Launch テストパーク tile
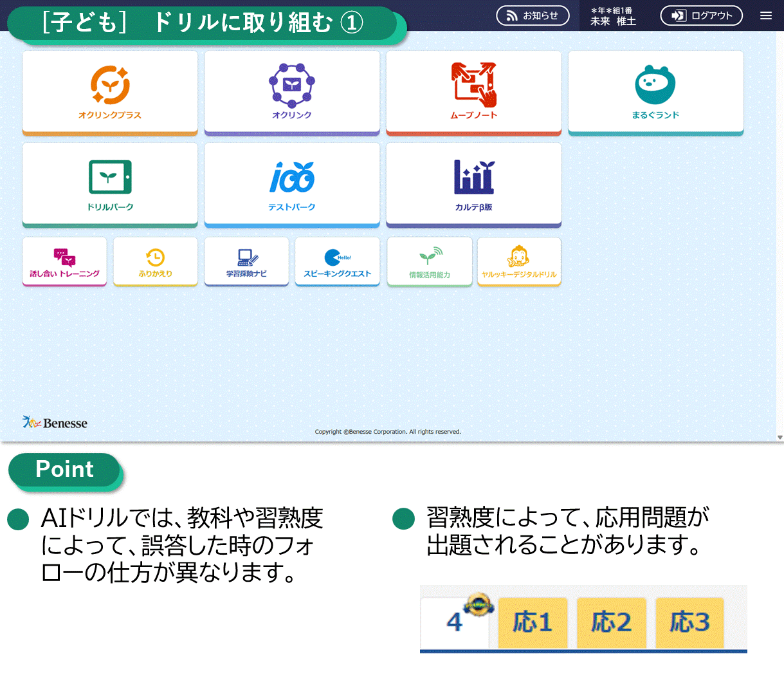The width and height of the screenshot is (784, 695). (292, 185)
